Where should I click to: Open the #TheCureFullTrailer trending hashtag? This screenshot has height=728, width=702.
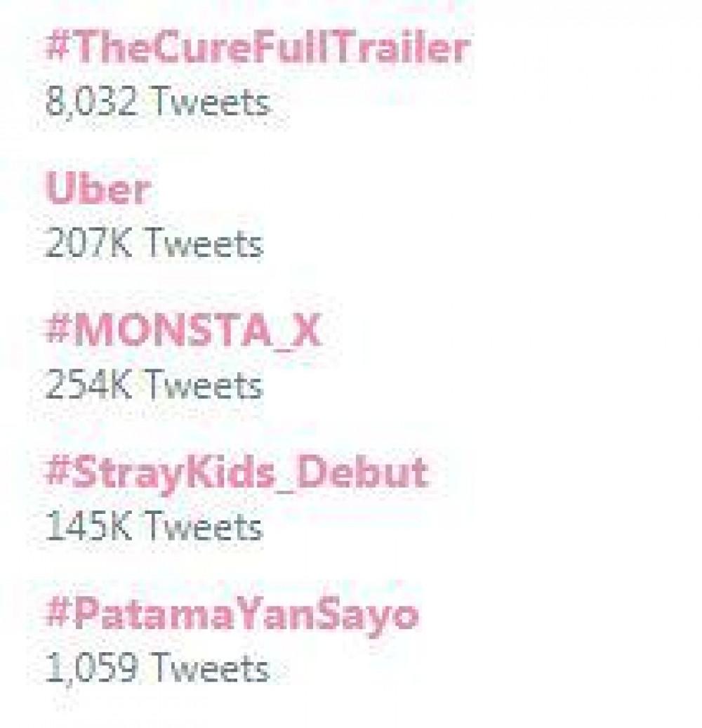[257, 49]
